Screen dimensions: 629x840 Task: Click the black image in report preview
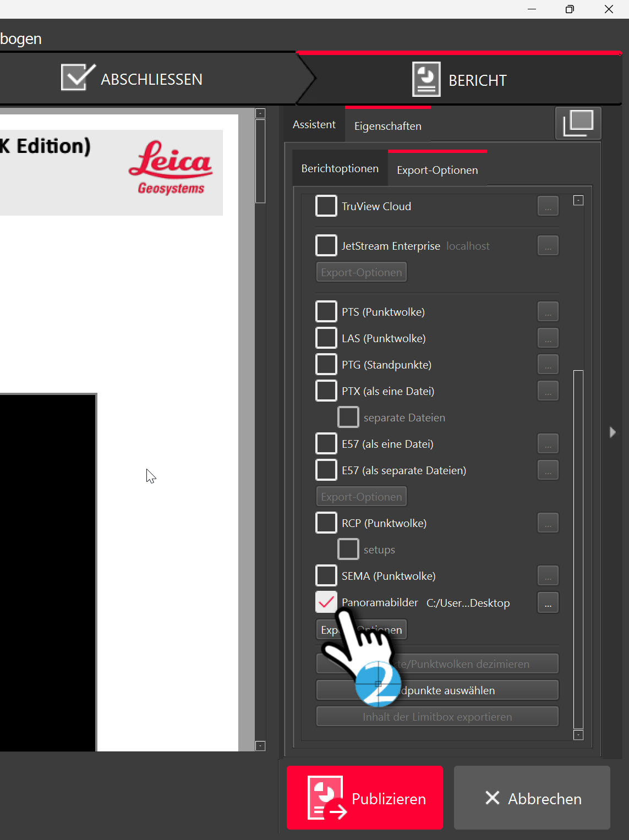pyautogui.click(x=48, y=572)
